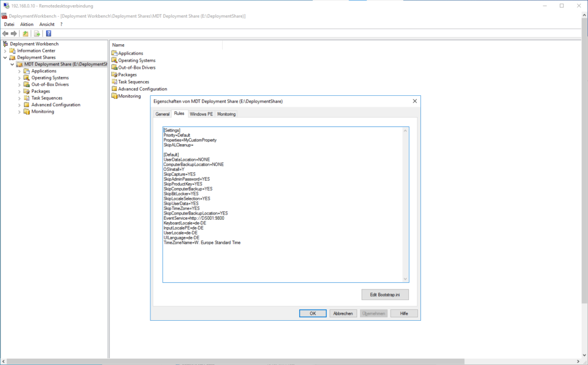
Task: Click the Deployment Workbench root icon in tree
Action: point(5,44)
